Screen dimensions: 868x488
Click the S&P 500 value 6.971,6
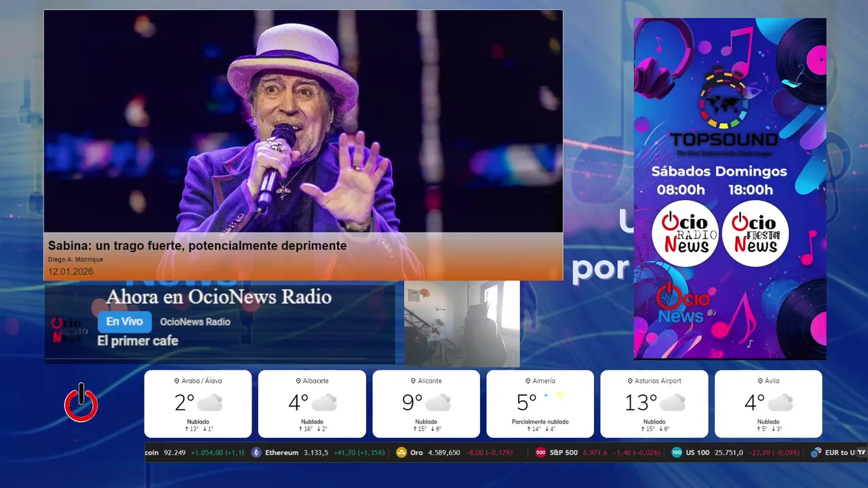pos(595,453)
